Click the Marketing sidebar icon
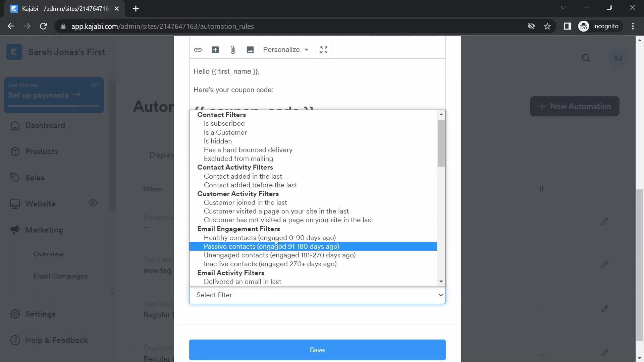 [x=14, y=229]
